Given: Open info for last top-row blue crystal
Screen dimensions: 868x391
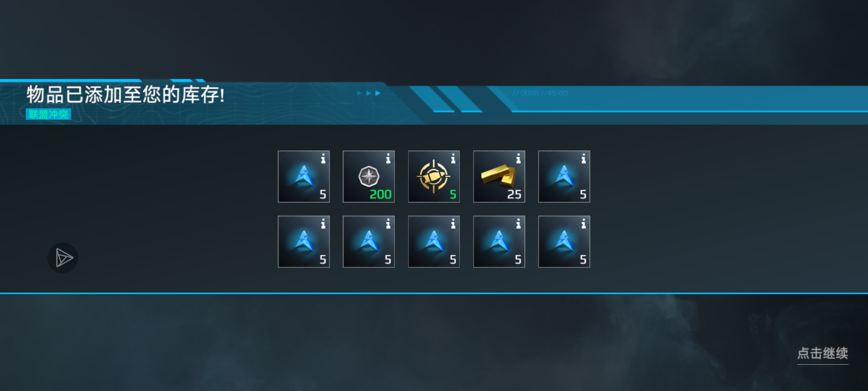Looking at the screenshot, I should click(583, 159).
